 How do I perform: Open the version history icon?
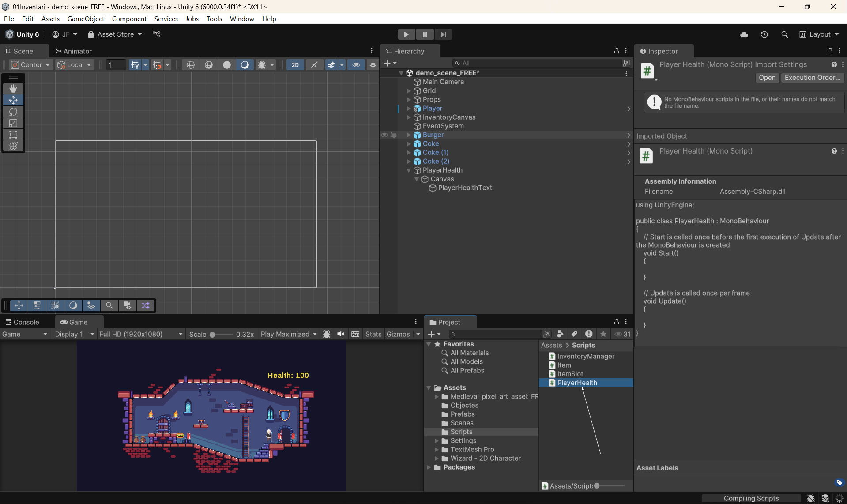tap(764, 34)
